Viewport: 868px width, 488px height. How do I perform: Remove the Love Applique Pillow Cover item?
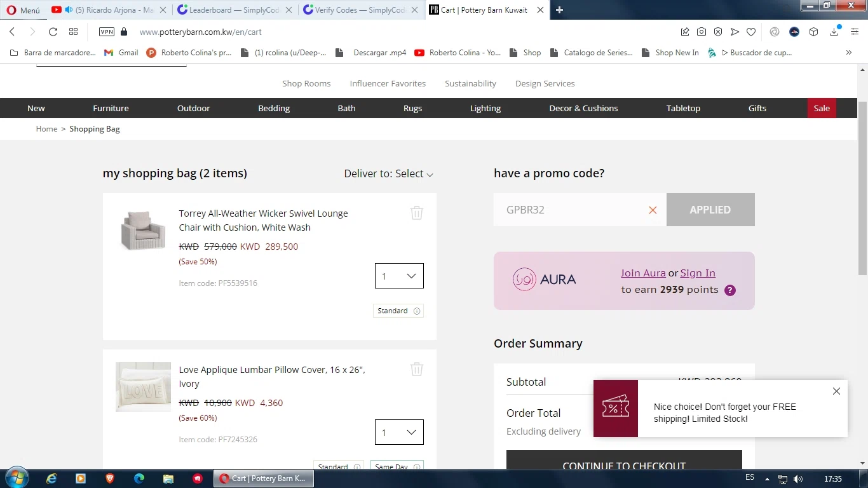417,369
